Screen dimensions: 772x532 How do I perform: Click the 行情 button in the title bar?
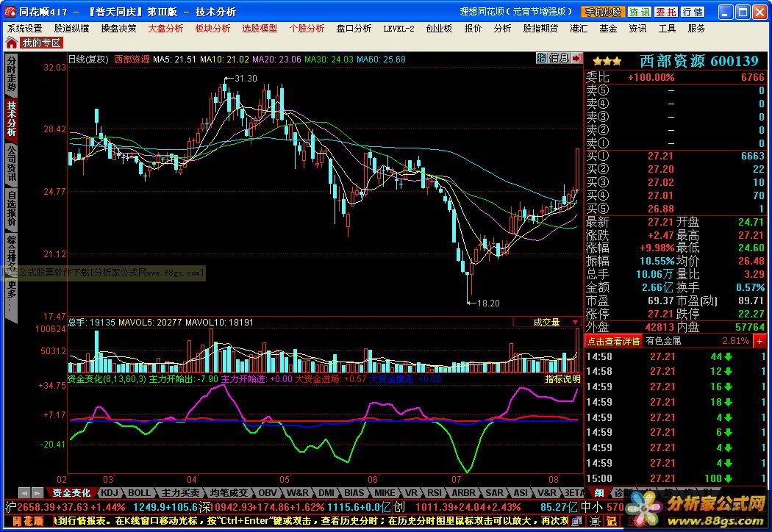point(693,12)
